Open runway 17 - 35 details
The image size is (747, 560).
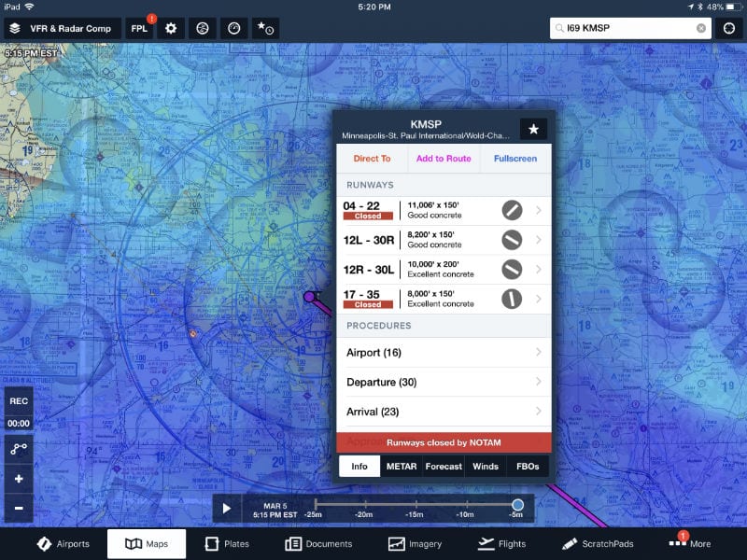point(444,299)
